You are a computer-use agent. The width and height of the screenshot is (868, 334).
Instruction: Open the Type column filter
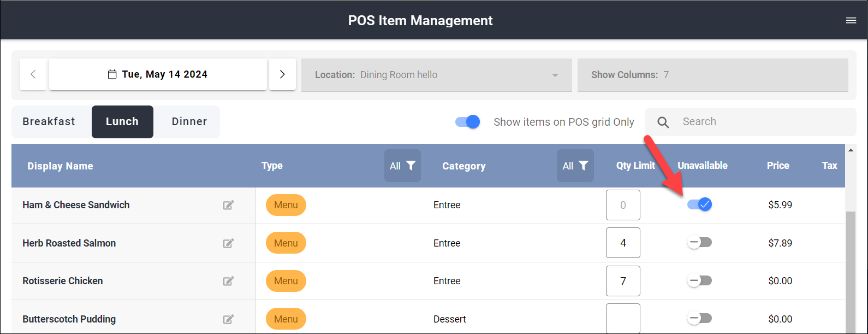(x=402, y=166)
